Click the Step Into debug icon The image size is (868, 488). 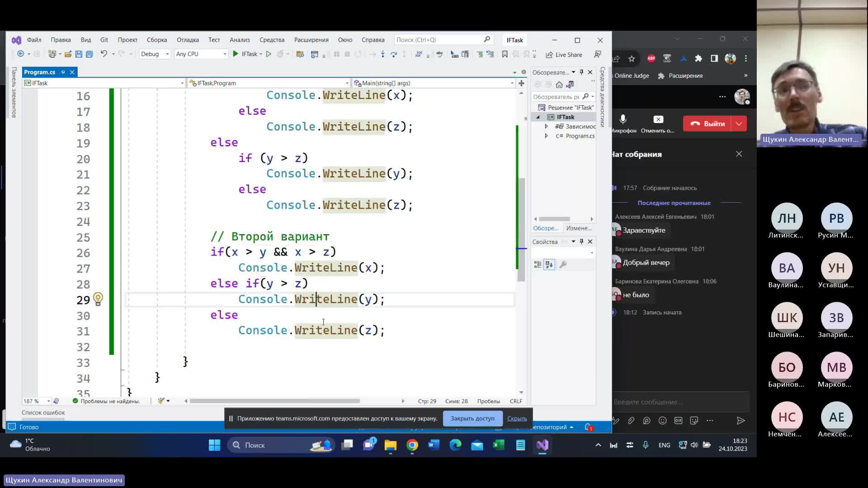point(383,54)
